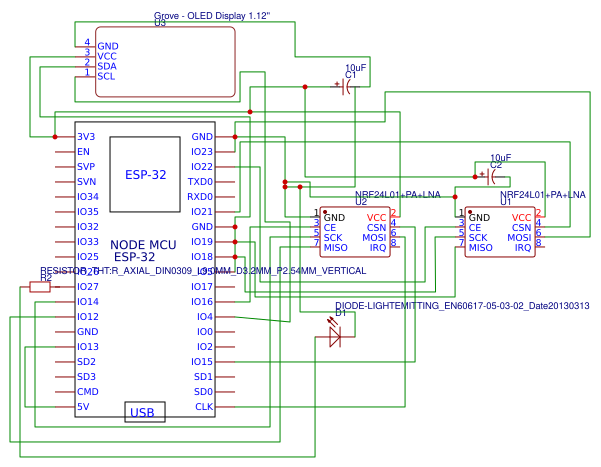Select the IO14 pin label
This screenshot has width=601, height=467.
[88, 302]
